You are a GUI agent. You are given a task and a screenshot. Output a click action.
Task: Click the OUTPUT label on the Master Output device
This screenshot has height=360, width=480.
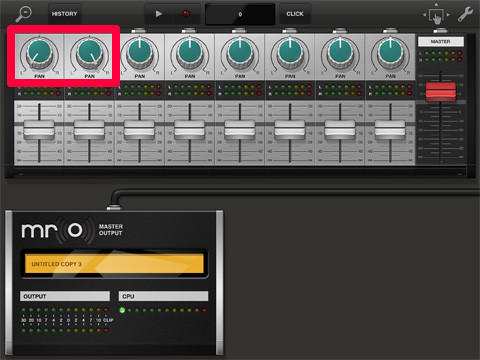point(65,296)
